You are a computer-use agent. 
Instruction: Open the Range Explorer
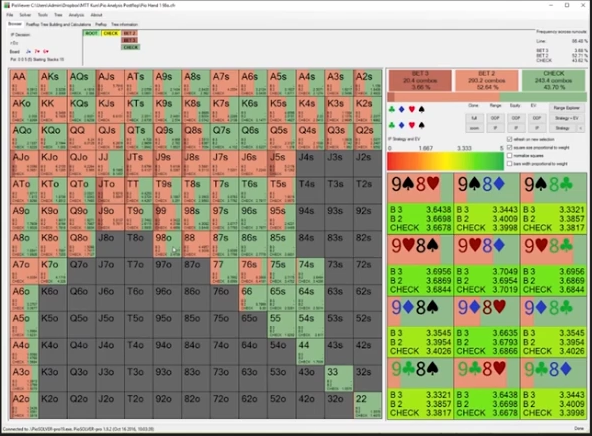click(x=566, y=108)
